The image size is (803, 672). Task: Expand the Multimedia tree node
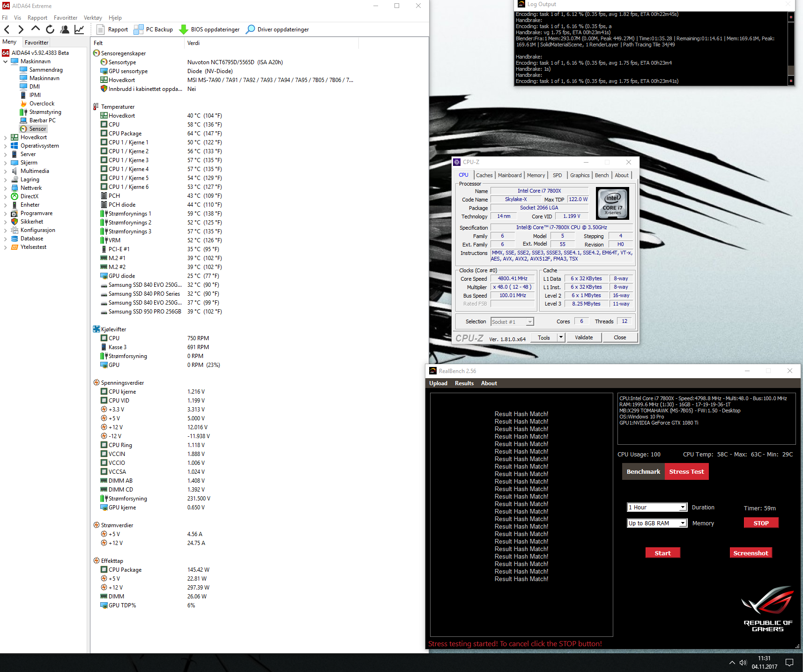pos(5,171)
